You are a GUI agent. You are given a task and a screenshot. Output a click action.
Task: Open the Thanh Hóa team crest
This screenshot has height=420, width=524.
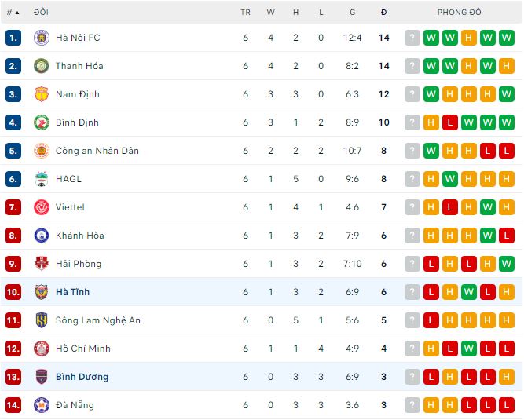click(x=42, y=66)
